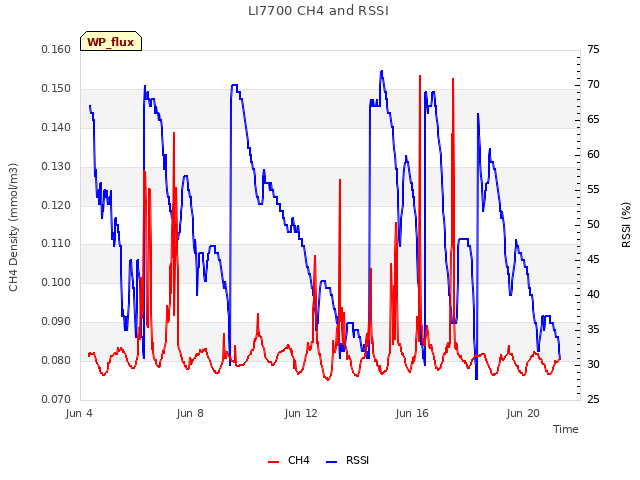Click the 55 right axis value
This screenshot has width=640, height=480.
[593, 190]
